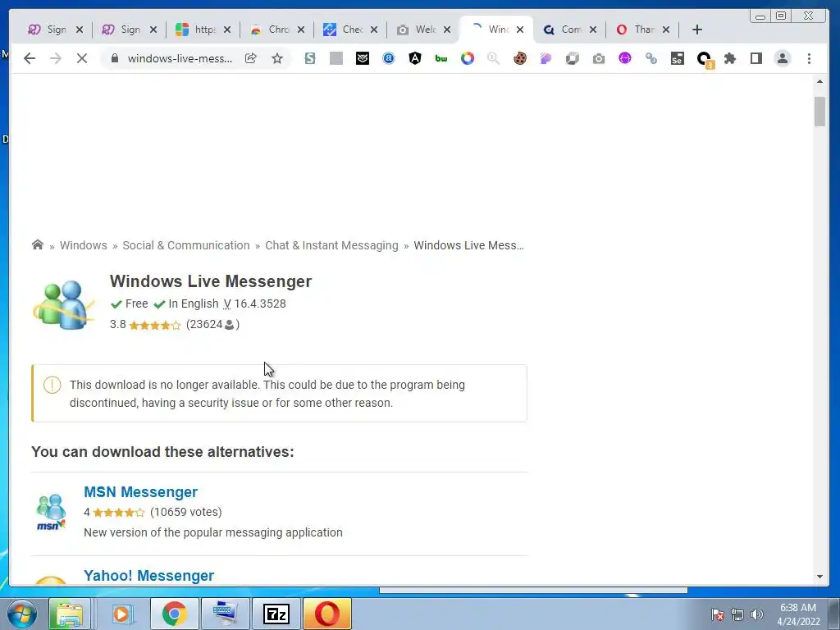Click the scrollbar up arrow
This screenshot has height=630, width=840.
pos(819,81)
